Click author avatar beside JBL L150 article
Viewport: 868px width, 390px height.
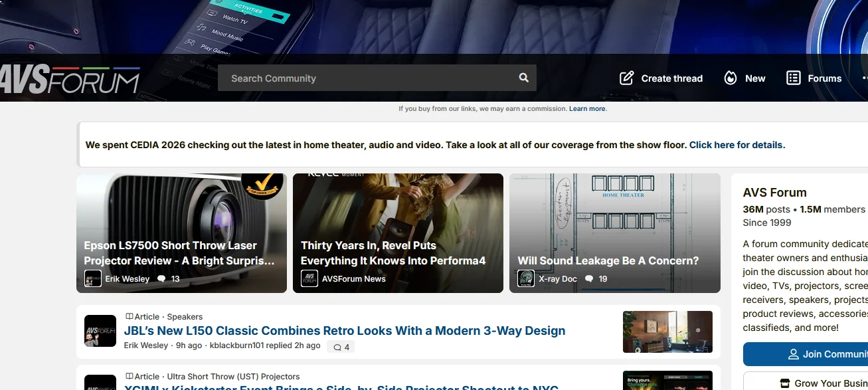100,331
